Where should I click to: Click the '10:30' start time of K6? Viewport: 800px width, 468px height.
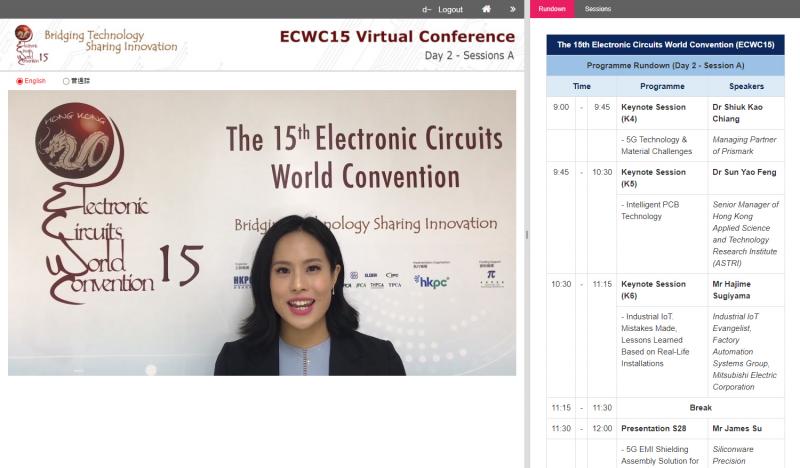561,284
